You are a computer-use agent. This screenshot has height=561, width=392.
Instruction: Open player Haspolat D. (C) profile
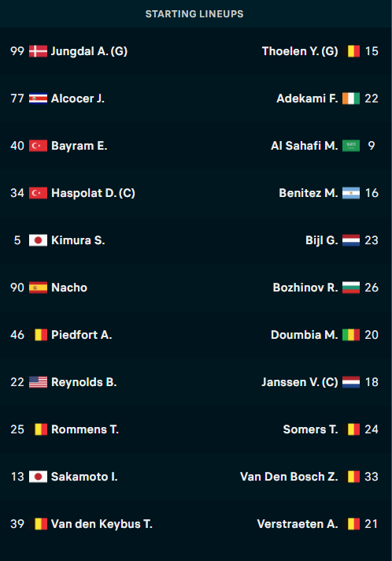point(93,193)
